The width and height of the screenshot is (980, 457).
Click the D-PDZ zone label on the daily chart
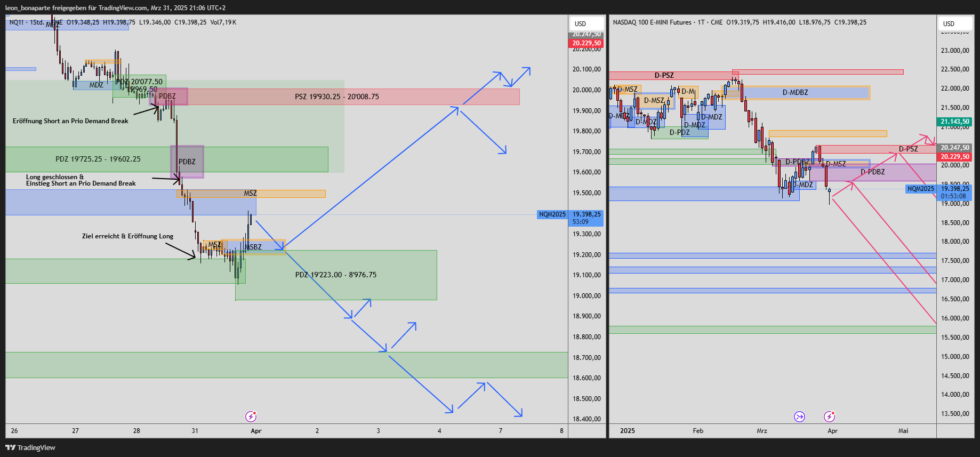click(x=680, y=132)
